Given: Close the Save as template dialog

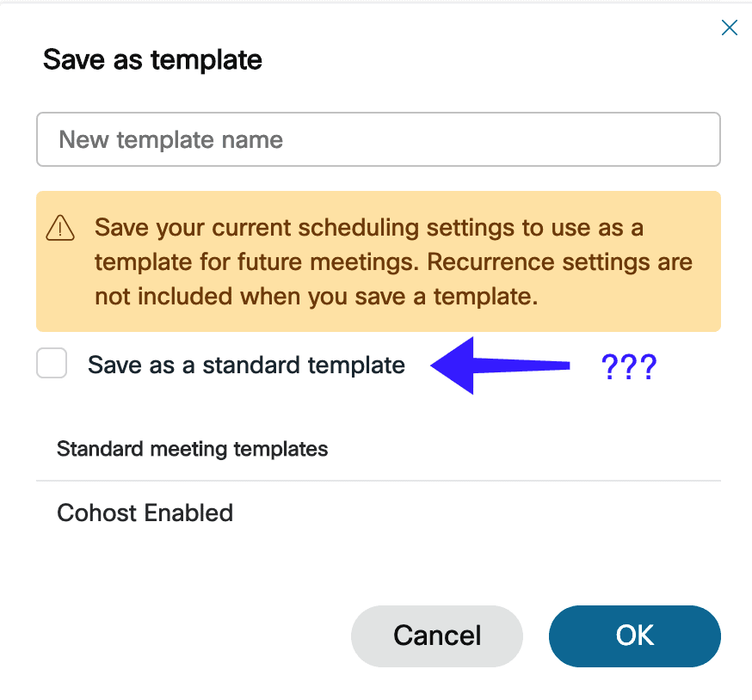Looking at the screenshot, I should 729,28.
